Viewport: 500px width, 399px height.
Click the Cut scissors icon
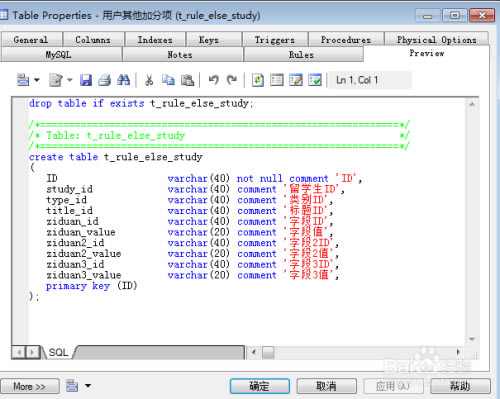click(149, 80)
